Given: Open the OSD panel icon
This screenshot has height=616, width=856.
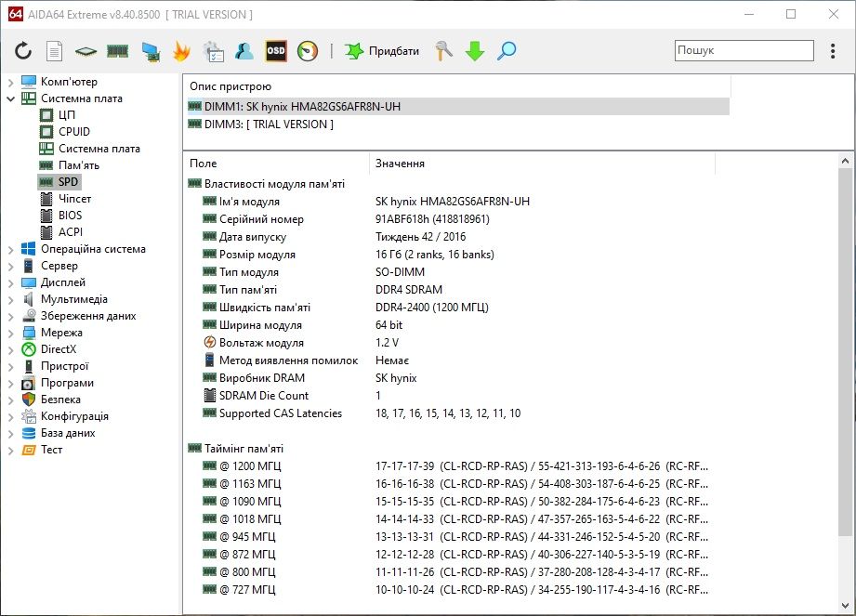Looking at the screenshot, I should 276,51.
